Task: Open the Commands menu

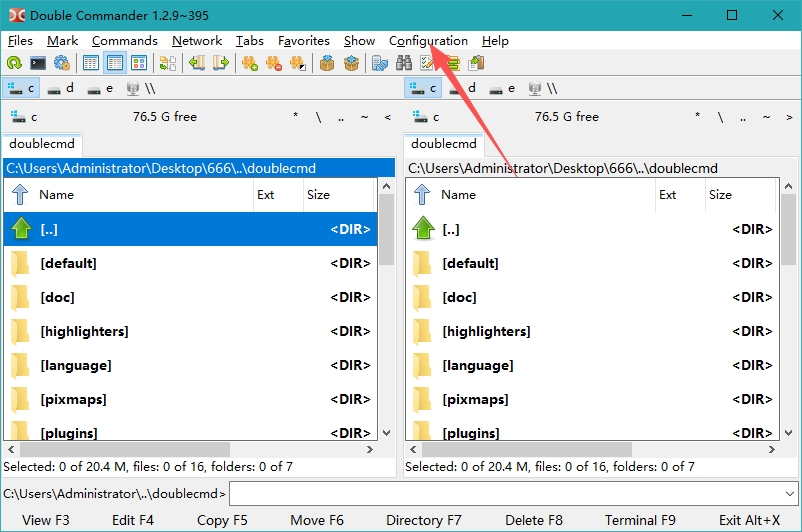Action: [x=125, y=41]
